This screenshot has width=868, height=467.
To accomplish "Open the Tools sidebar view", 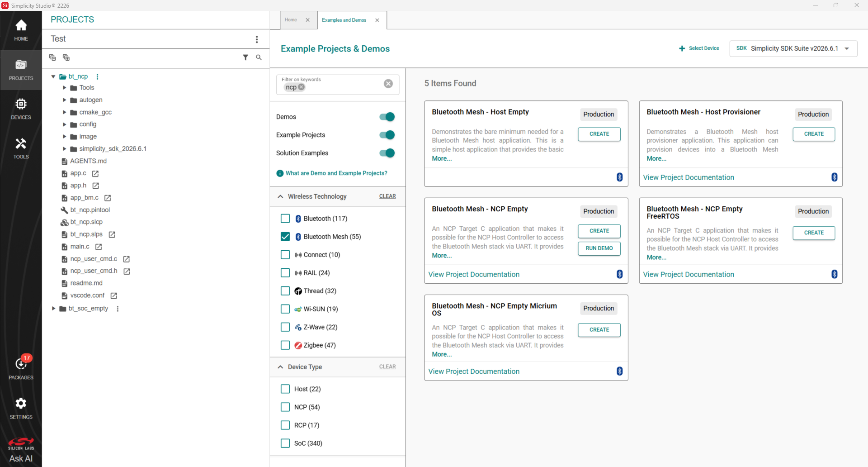I will 21,148.
